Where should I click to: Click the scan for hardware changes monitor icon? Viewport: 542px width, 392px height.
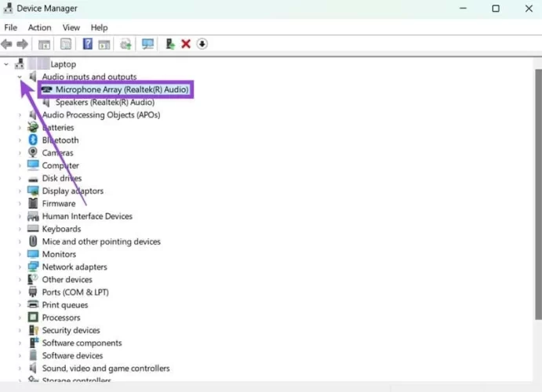point(147,44)
